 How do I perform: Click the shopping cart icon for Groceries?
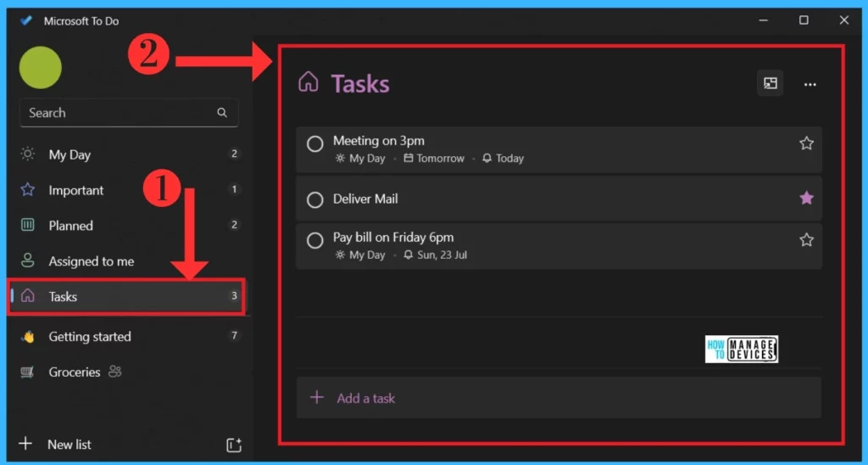(x=28, y=372)
